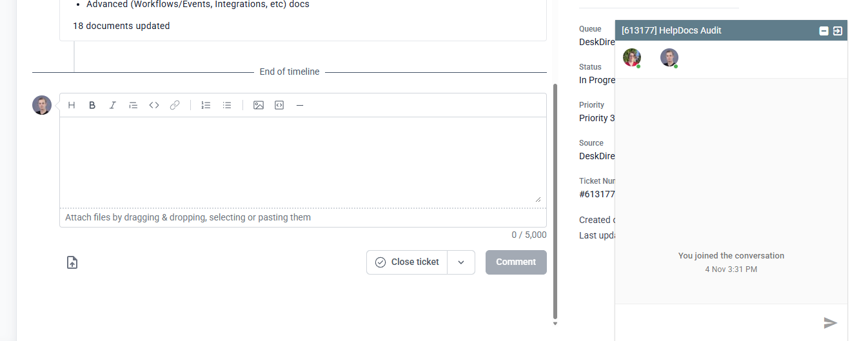Screen dimensions: 868x341
Task: Send the chat message with arrow icon
Action: (831, 323)
